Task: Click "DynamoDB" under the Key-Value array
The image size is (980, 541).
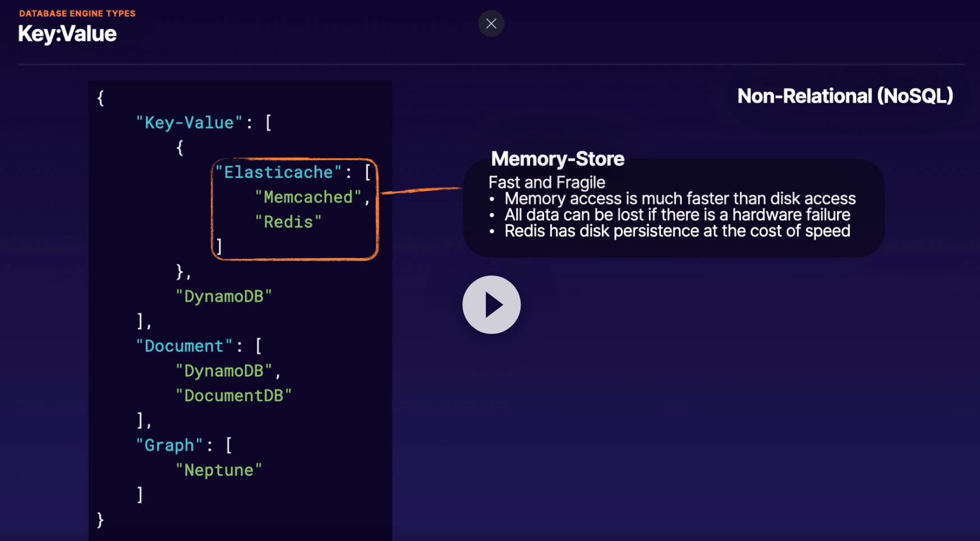Action: tap(224, 296)
